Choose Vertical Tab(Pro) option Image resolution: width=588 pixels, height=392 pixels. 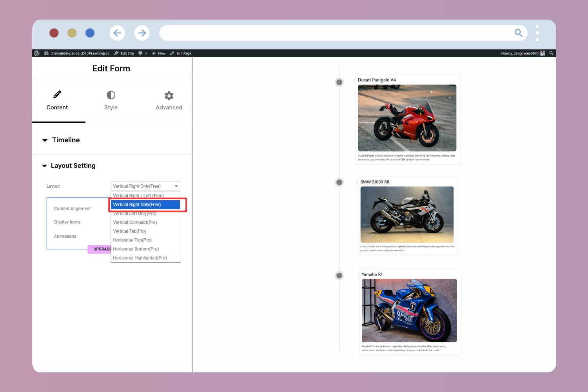(145, 231)
